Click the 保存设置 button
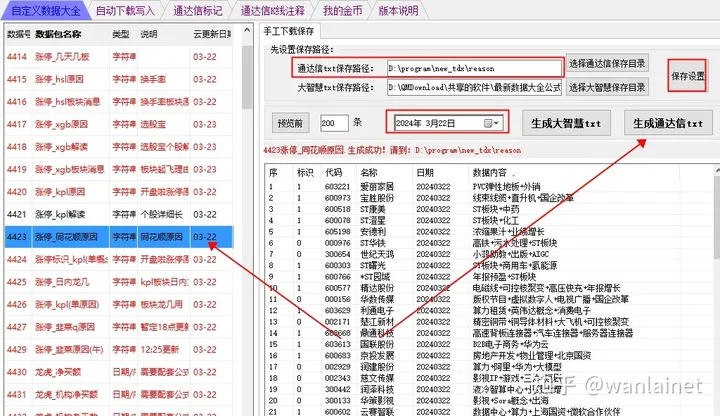 687,76
